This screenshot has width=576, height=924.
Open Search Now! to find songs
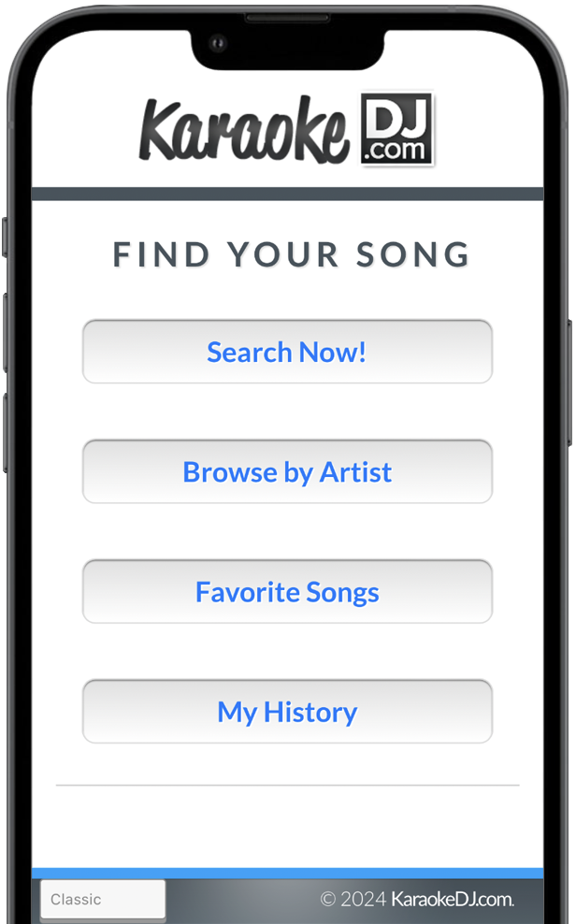287,352
